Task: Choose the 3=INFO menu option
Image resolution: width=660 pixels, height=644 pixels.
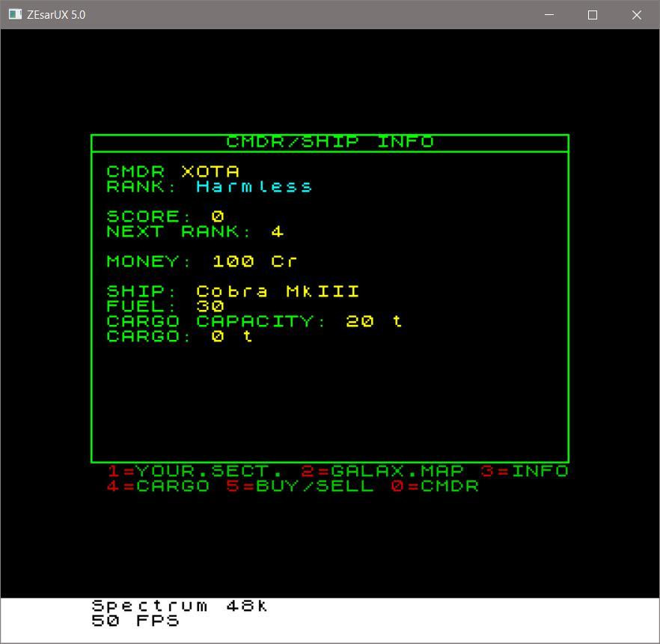Action: click(x=525, y=471)
